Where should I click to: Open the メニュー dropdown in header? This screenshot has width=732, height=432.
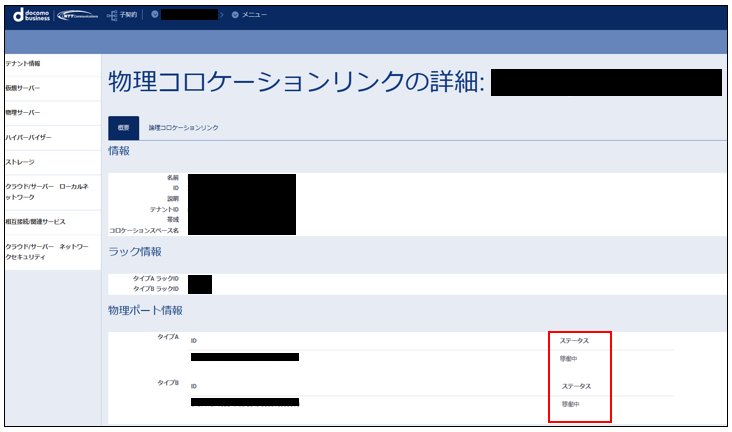(254, 15)
